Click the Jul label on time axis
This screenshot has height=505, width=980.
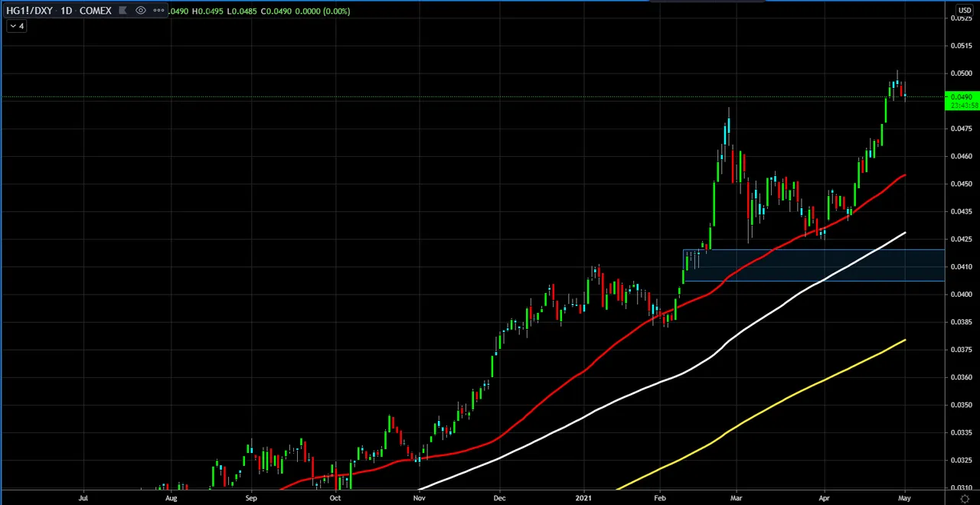(x=83, y=498)
